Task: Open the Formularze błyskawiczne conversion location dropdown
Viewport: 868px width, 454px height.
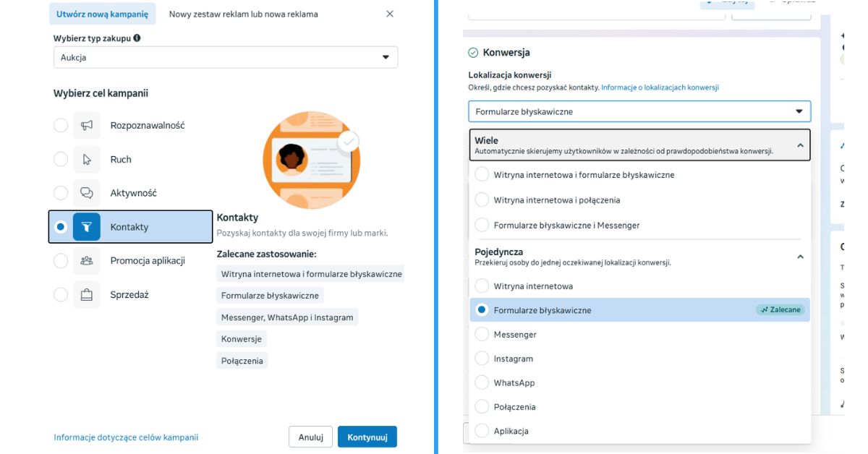Action: point(639,111)
